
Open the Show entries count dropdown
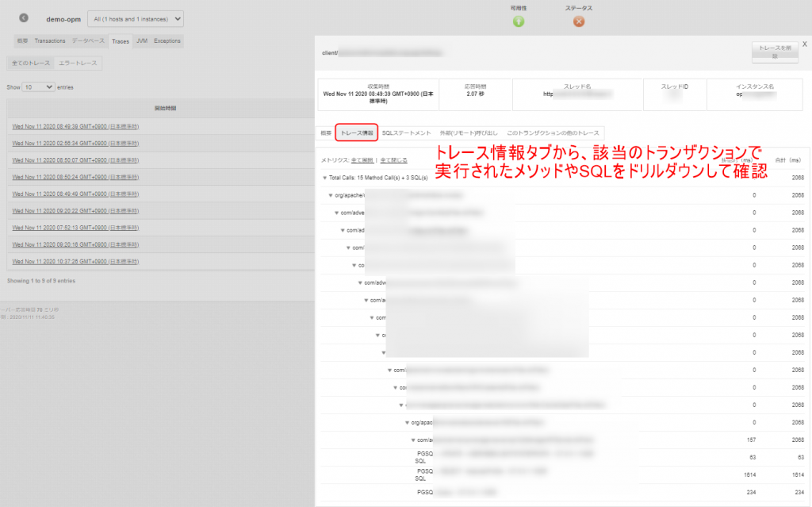(38, 87)
